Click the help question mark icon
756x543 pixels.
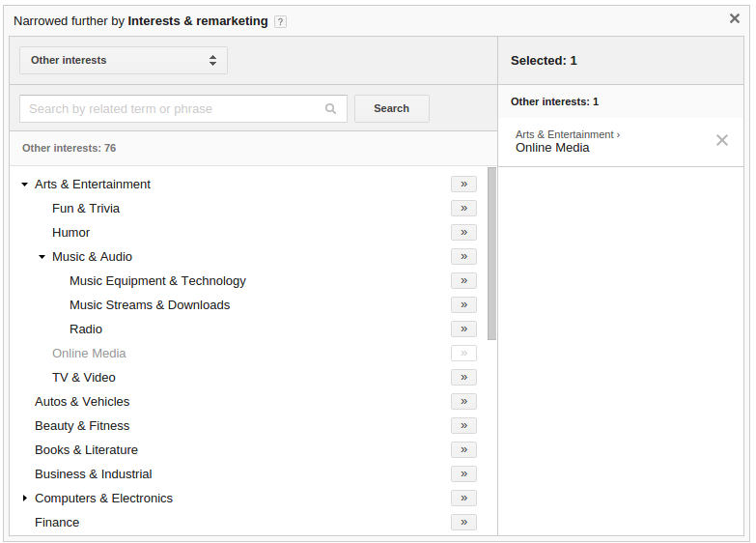[x=280, y=22]
